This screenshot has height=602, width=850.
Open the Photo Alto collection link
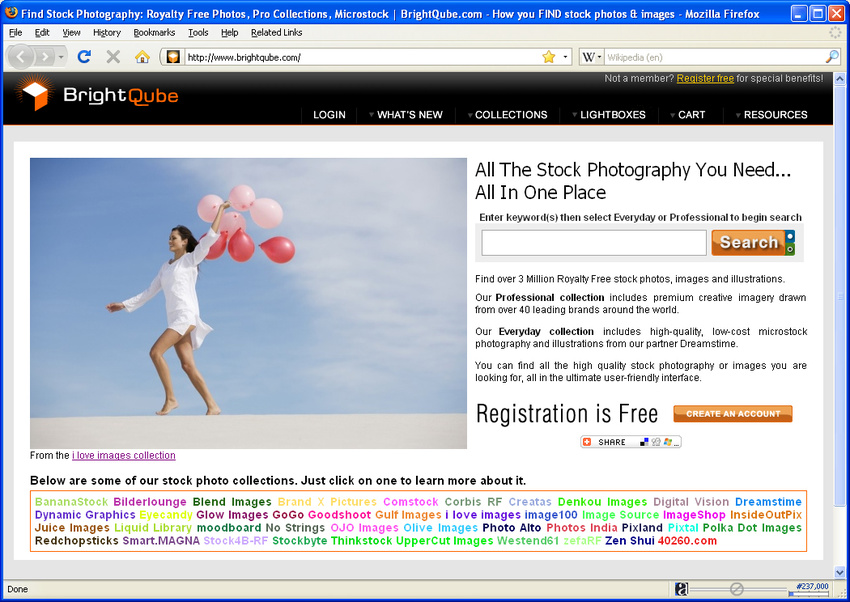[x=512, y=528]
